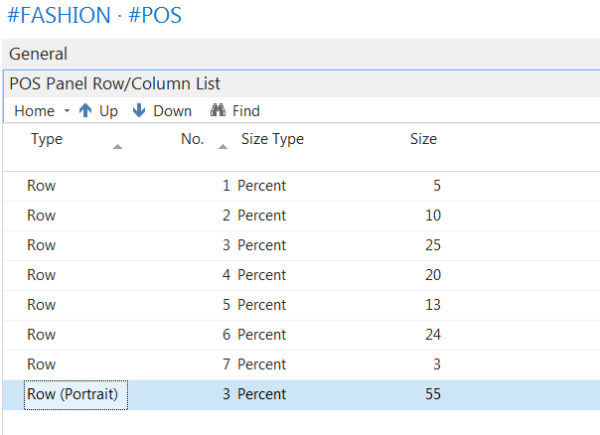Click the size value 55 cell
600x435 pixels.
point(432,395)
